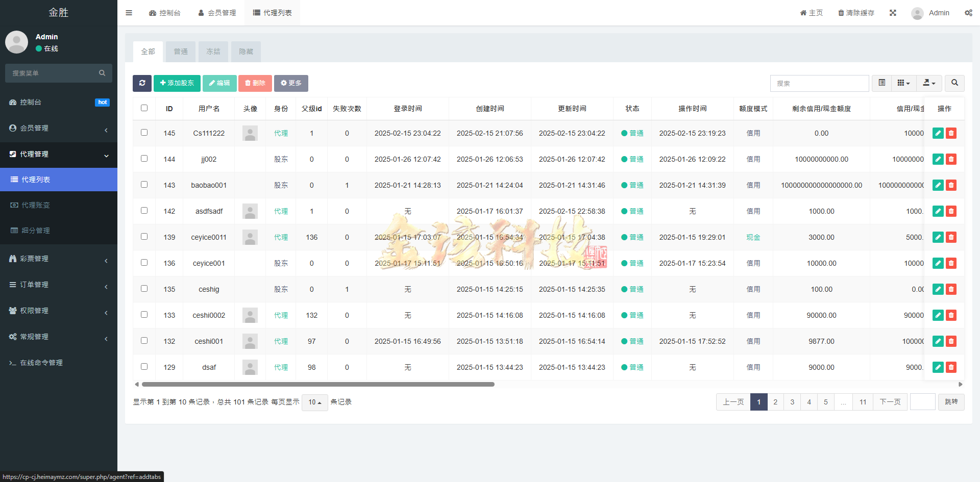Click green edit icon for user Cs111222
Viewport: 980px width, 482px height.
click(938, 133)
